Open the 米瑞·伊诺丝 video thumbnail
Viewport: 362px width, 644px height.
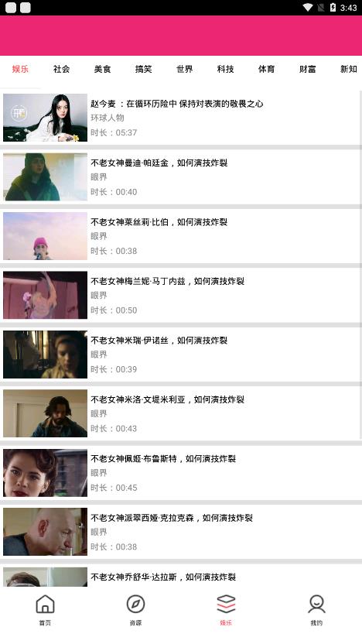[x=45, y=355]
